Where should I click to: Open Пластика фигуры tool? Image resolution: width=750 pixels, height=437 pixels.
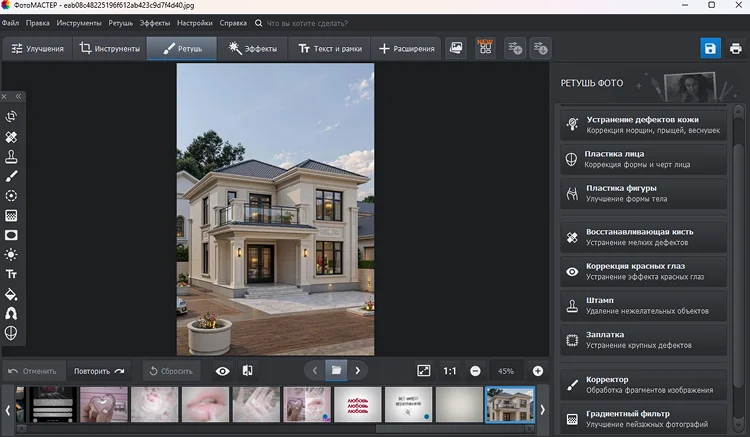pyautogui.click(x=643, y=193)
